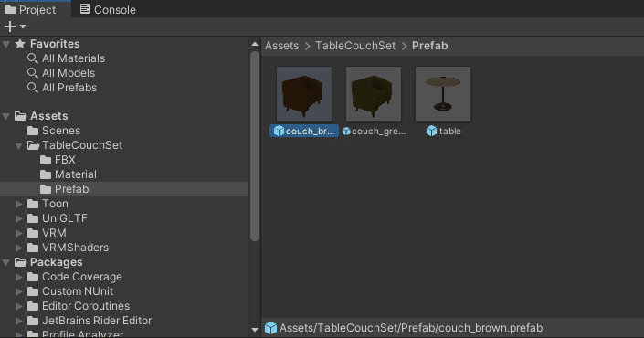Viewport: 644px width, 338px height.
Task: Expand the VRMShaders folder
Action: click(x=19, y=248)
